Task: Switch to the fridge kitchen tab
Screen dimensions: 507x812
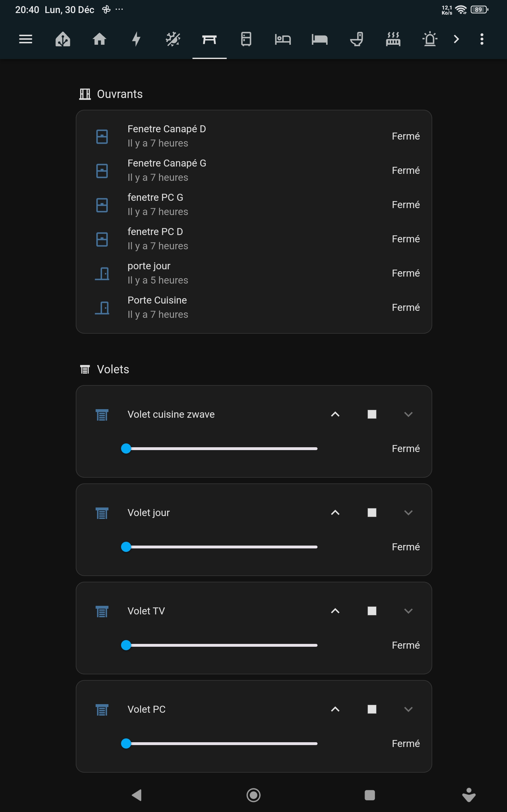Action: pyautogui.click(x=246, y=39)
